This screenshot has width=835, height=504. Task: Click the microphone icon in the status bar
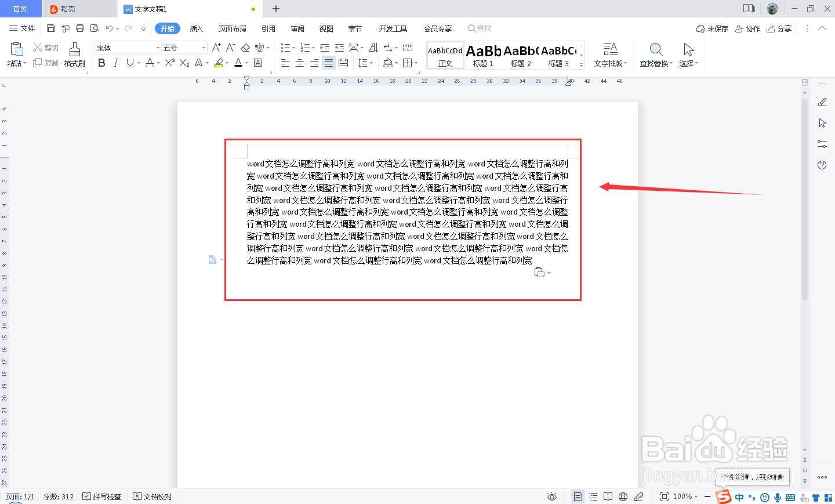(x=777, y=497)
